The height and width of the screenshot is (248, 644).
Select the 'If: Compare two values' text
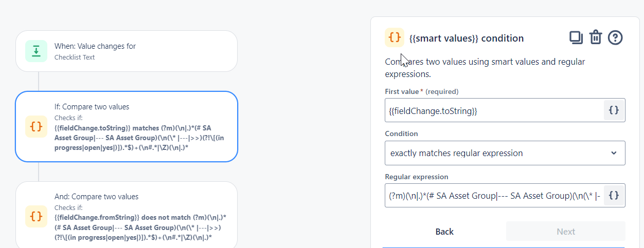(92, 107)
